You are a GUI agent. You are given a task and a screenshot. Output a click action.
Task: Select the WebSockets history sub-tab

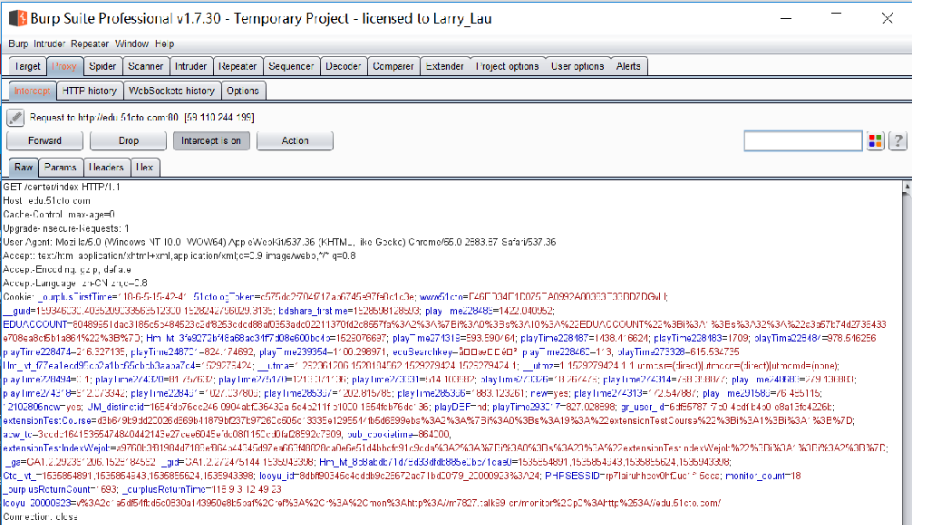tap(172, 91)
